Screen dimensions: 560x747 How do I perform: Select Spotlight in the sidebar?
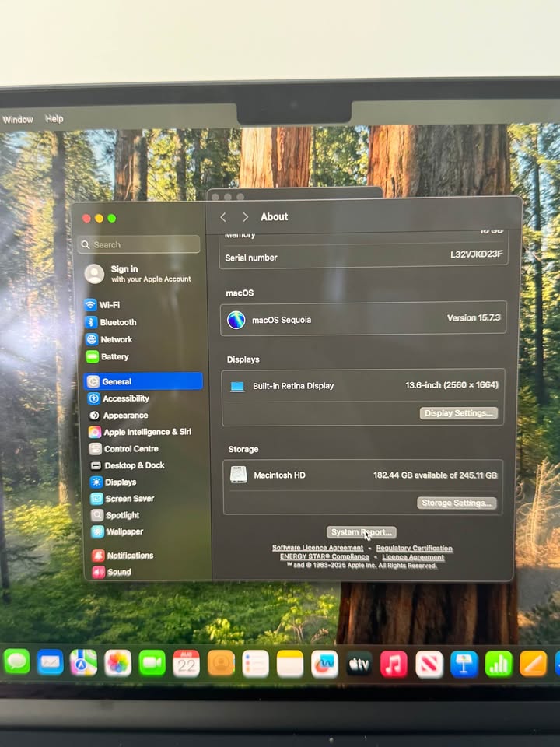(115, 515)
